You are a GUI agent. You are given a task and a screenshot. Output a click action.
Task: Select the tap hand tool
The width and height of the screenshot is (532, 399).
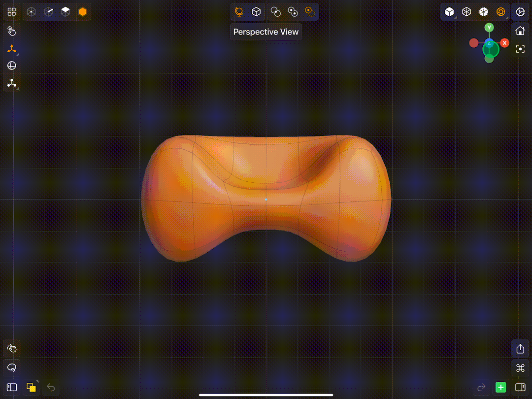(11, 31)
